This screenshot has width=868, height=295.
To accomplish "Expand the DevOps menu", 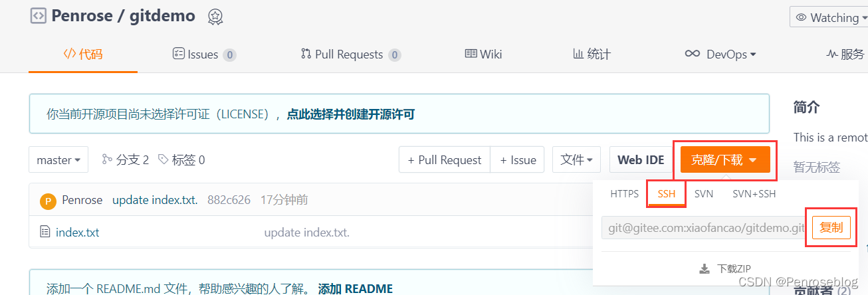I will (x=720, y=54).
